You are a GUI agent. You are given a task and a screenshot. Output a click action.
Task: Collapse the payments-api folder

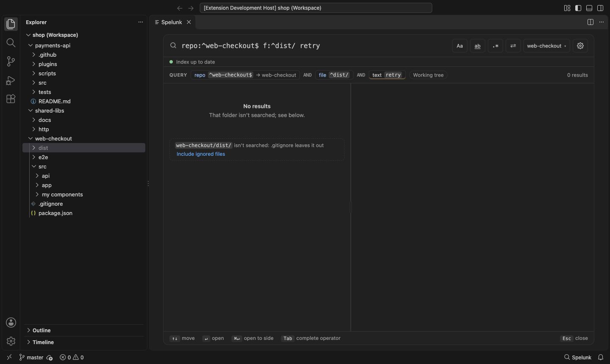click(84, 45)
